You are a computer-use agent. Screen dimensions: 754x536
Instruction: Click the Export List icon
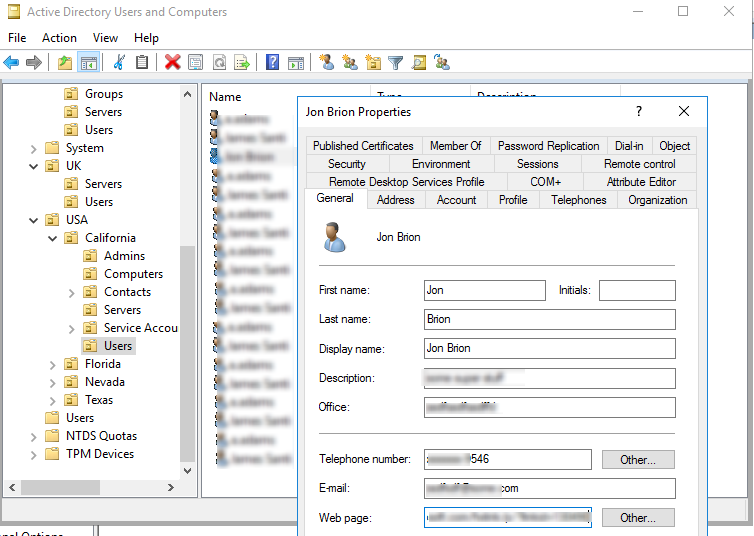coord(242,62)
